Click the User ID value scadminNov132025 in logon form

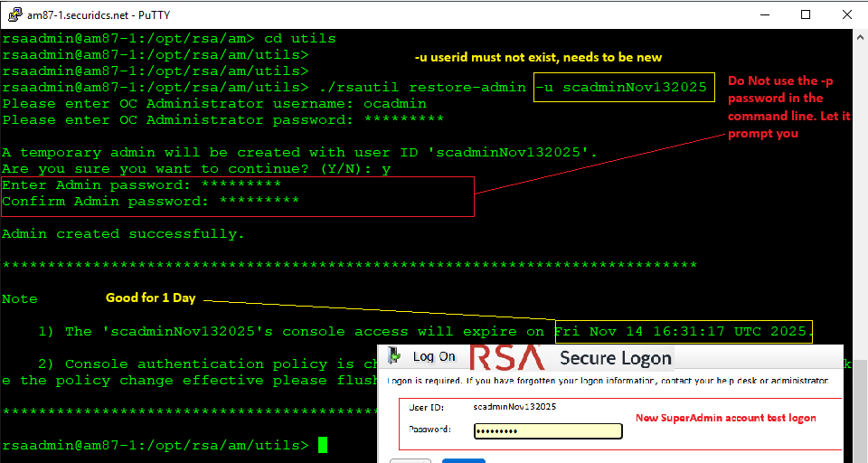coord(514,407)
